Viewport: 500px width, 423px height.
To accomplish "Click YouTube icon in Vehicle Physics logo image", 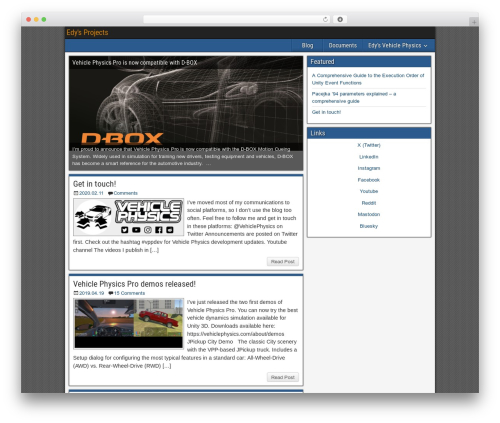I will click(136, 230).
